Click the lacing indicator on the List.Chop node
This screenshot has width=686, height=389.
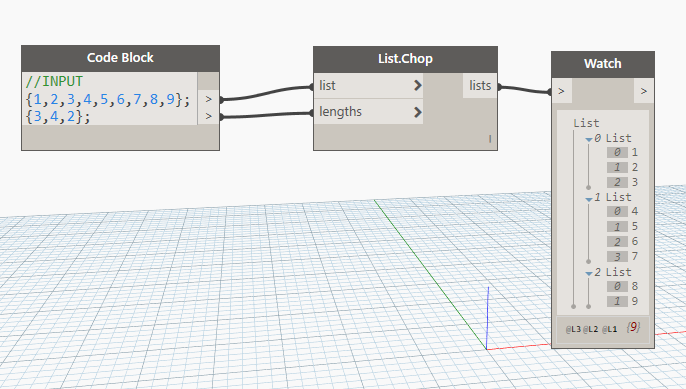pos(490,139)
